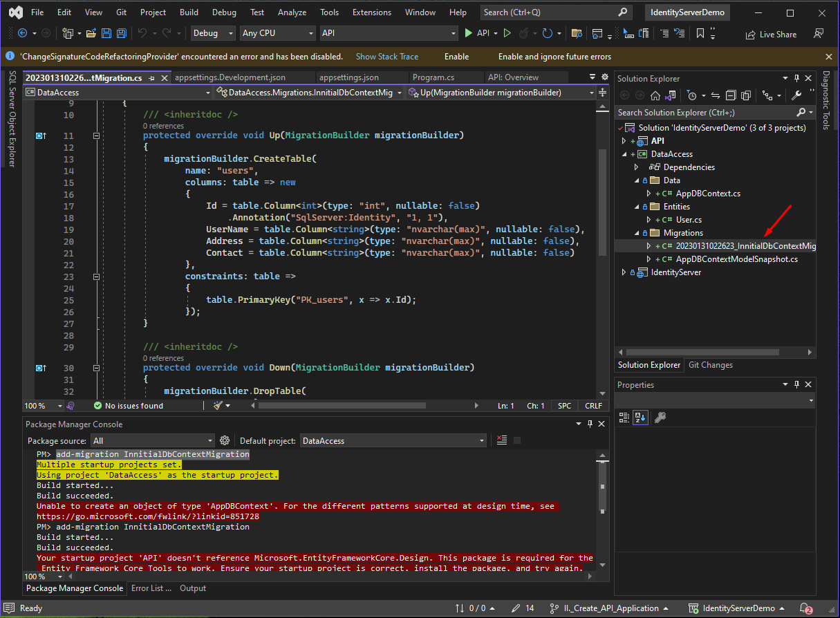The width and height of the screenshot is (840, 618).
Task: Switch to the Error List tab
Action: [151, 588]
